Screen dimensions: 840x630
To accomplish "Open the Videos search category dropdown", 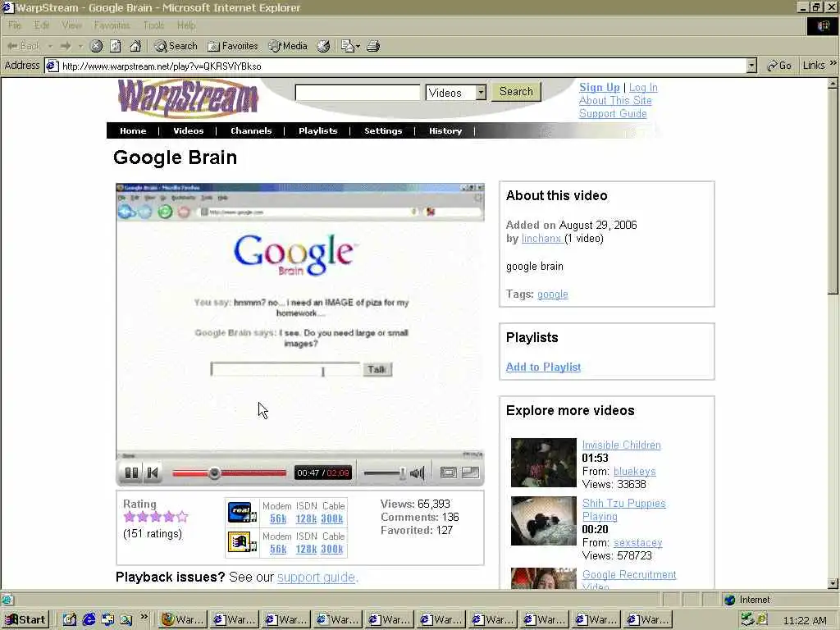I will pos(456,92).
